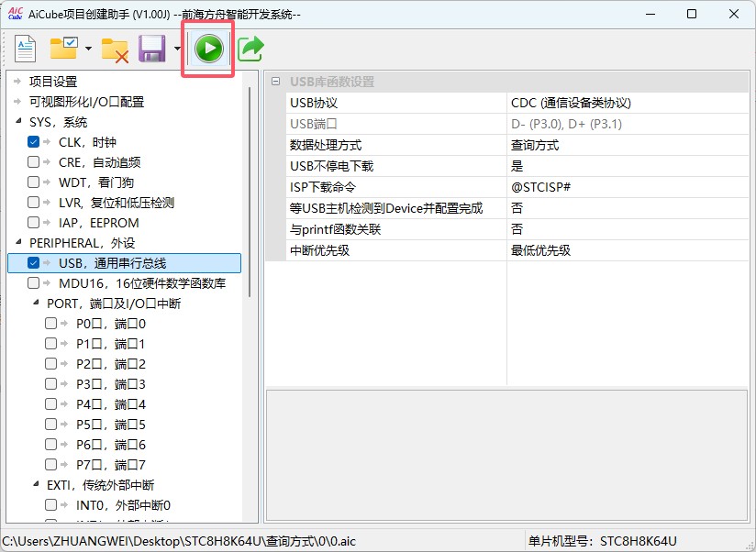
Task: Close the AiCube window
Action: (x=733, y=14)
